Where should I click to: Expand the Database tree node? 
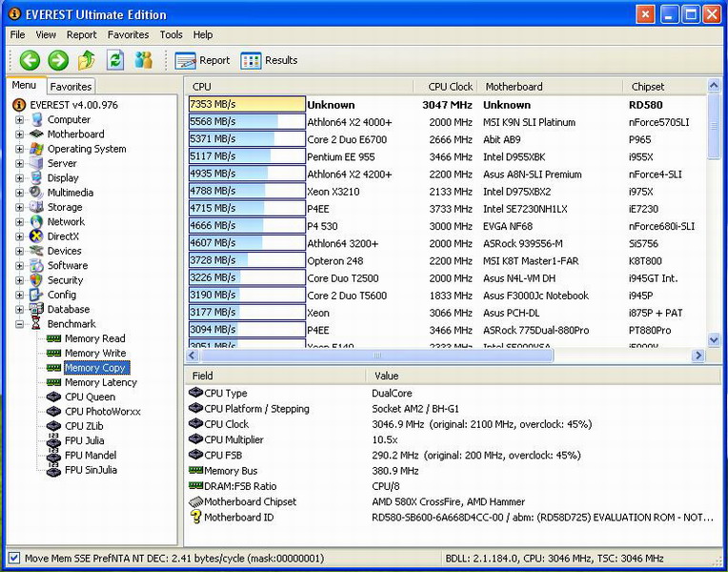[x=19, y=310]
